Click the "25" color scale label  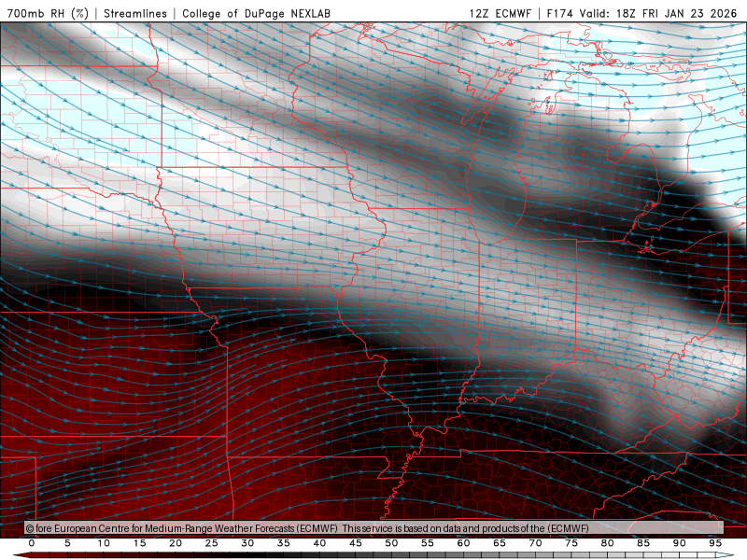click(212, 543)
